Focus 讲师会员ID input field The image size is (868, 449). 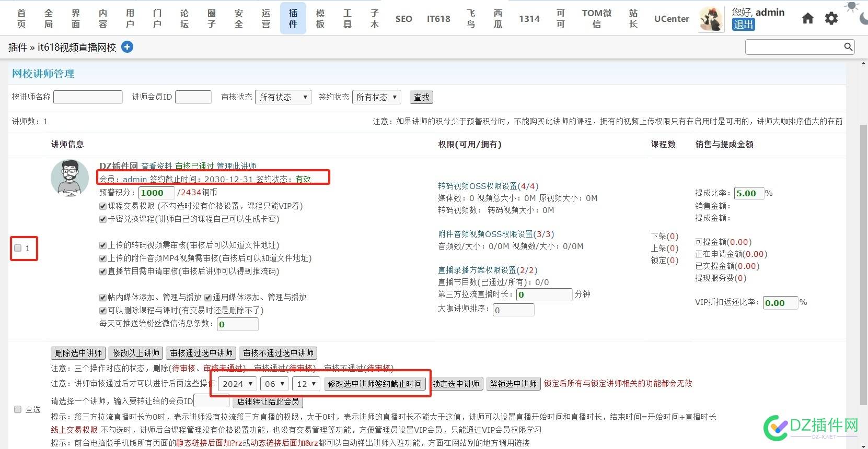pos(193,97)
